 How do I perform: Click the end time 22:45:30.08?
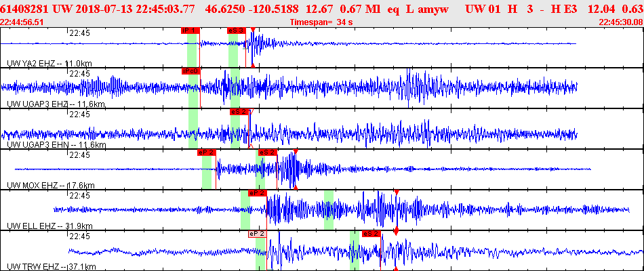[x=621, y=22]
